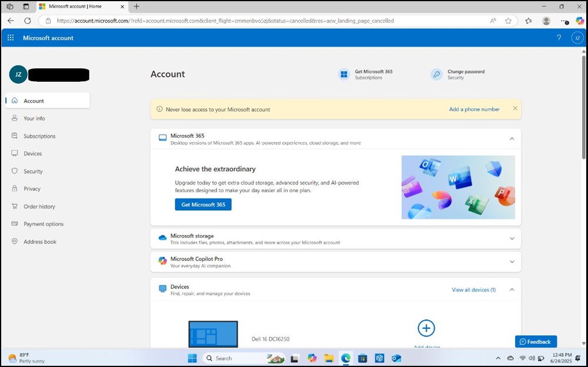Click the Change password key icon
The image size is (588, 367).
436,75
